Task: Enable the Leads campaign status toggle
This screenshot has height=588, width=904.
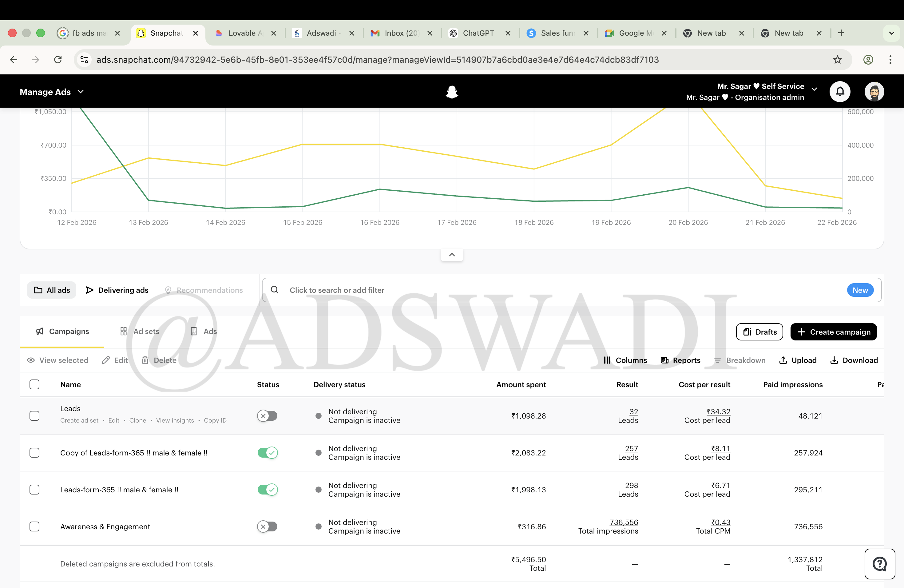Action: (268, 415)
